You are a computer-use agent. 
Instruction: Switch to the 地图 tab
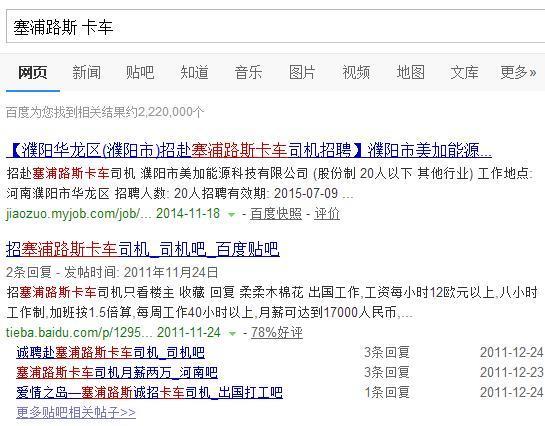410,73
